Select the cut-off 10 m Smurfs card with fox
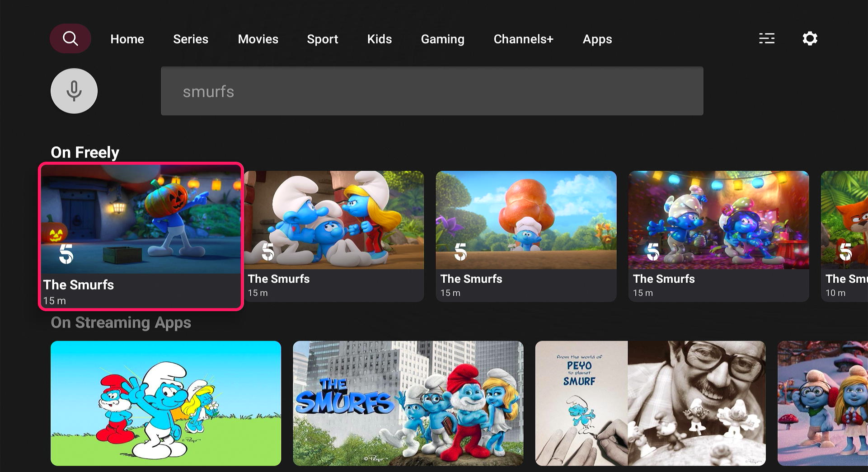Viewport: 868px width, 472px height. point(845,236)
